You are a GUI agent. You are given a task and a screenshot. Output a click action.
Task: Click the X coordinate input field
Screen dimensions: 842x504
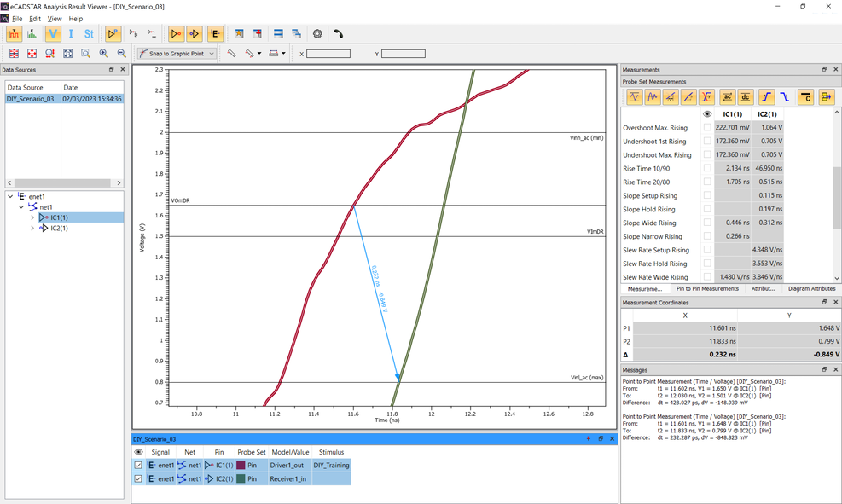[328, 54]
